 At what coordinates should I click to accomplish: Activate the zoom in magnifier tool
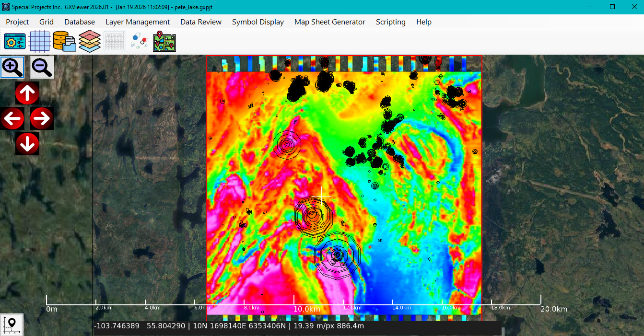coord(12,67)
